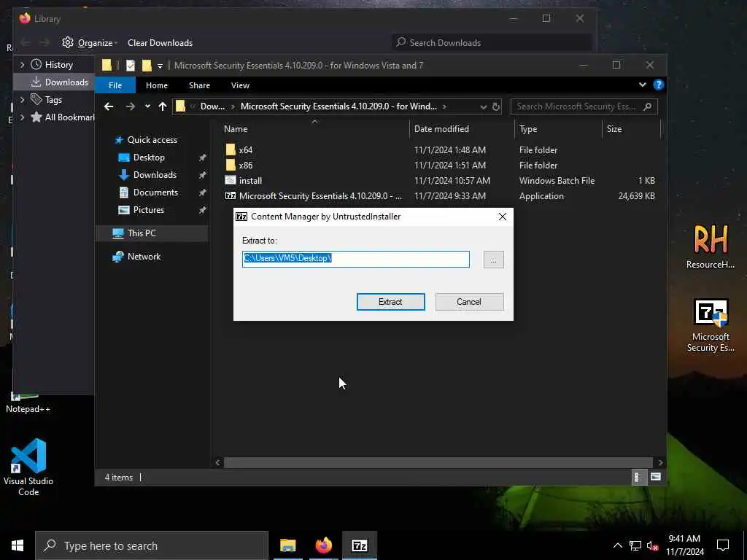This screenshot has width=747, height=560.
Task: Open File Explorer from taskbar
Action: (x=287, y=545)
